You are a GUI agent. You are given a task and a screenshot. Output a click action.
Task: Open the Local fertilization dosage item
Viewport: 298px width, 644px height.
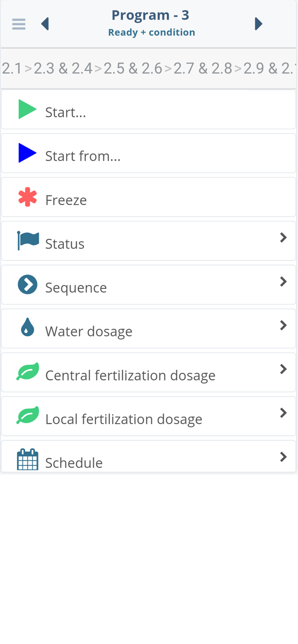[x=124, y=419]
